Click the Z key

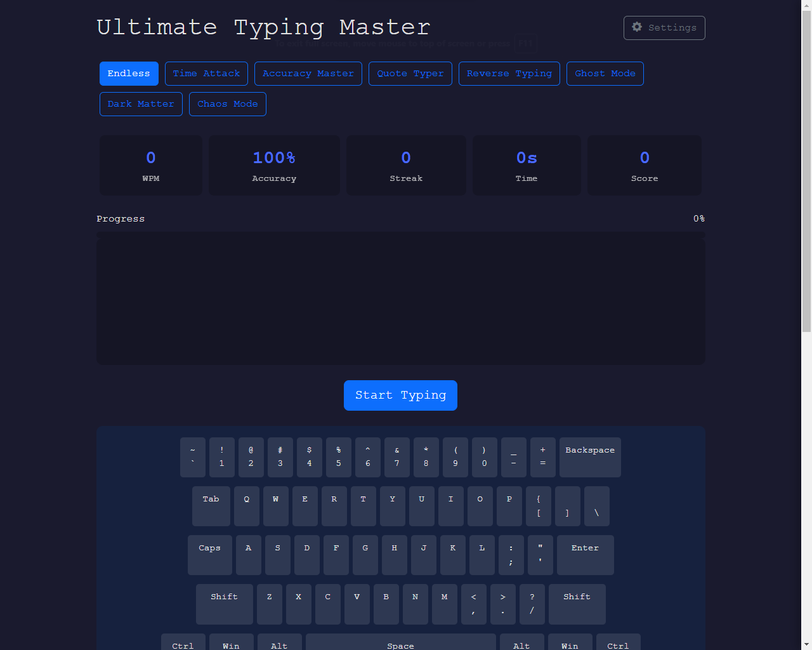[270, 604]
